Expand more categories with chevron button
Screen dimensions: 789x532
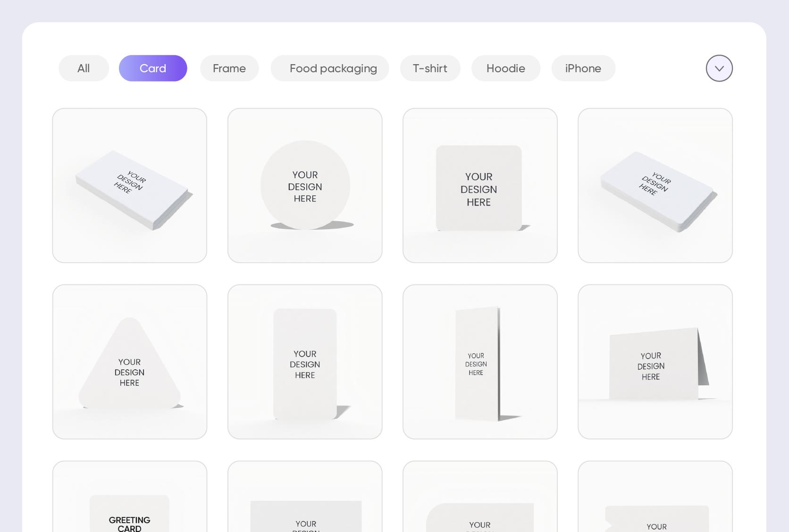719,68
